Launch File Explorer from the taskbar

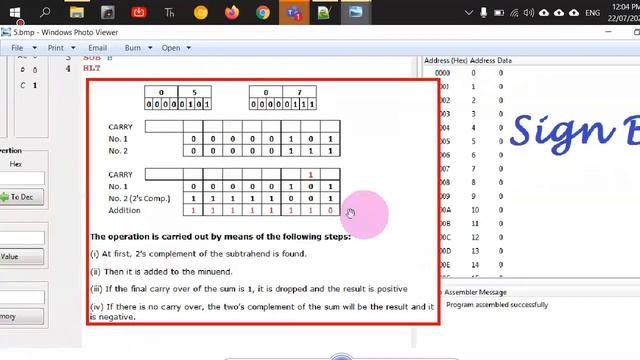coord(76,12)
